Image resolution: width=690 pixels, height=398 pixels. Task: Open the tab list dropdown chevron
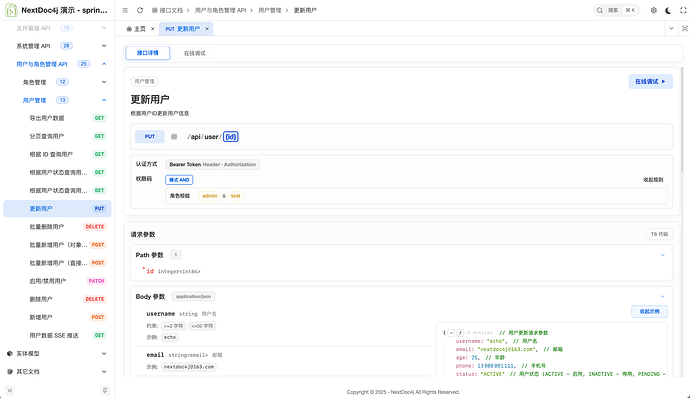pos(671,29)
